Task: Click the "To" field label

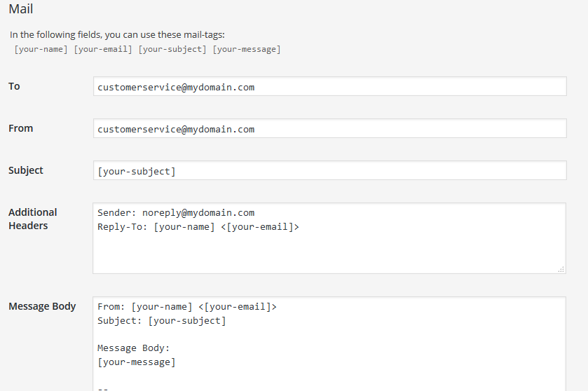Action: 14,86
